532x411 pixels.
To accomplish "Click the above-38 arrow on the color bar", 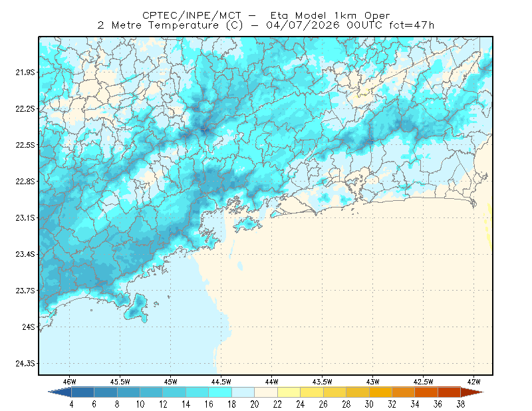I will point(472,392).
